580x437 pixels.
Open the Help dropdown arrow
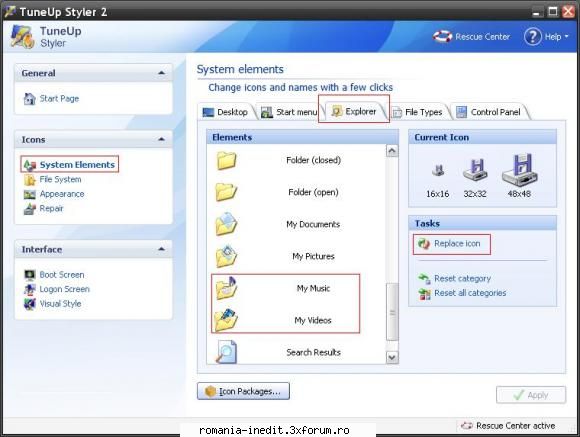coord(566,37)
